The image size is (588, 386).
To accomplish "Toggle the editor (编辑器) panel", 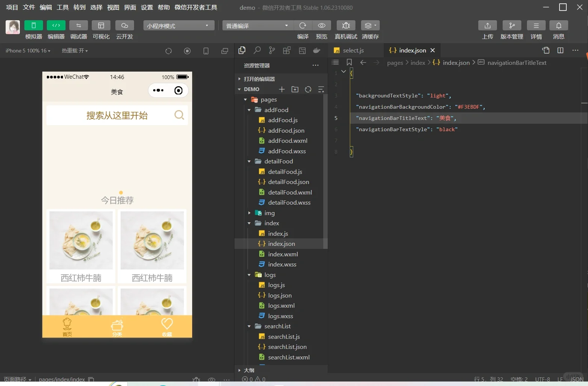I will 56,25.
